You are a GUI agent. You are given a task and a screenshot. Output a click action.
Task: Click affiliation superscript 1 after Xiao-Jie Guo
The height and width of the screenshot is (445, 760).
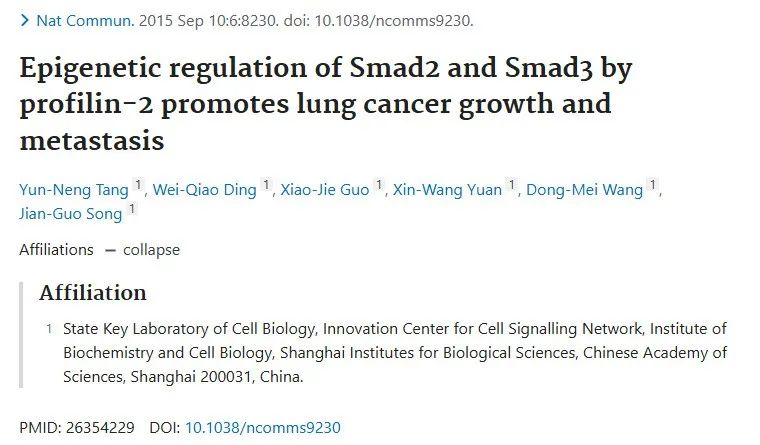(x=379, y=185)
